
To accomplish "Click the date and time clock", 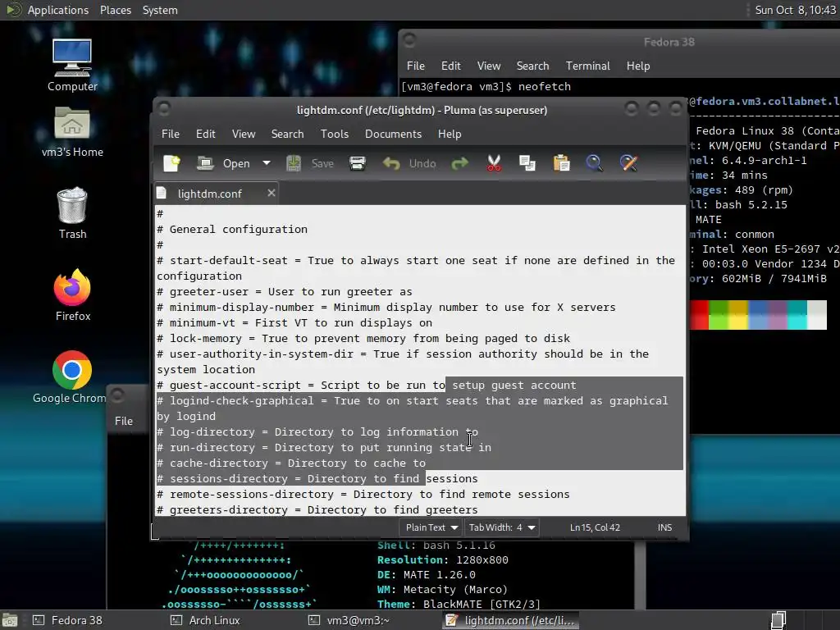I will (795, 10).
